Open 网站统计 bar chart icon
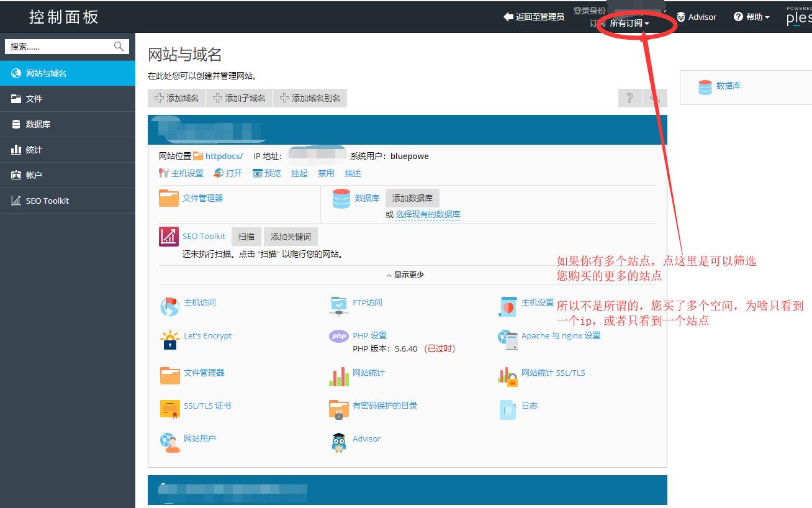This screenshot has width=812, height=508. click(339, 376)
